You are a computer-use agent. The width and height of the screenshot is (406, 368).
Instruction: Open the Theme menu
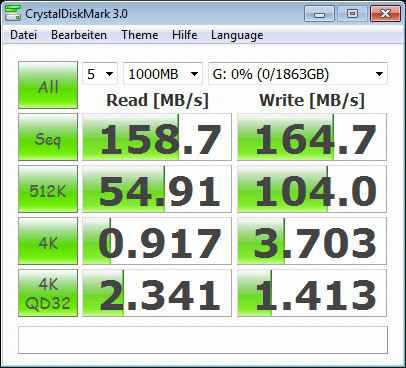140,35
